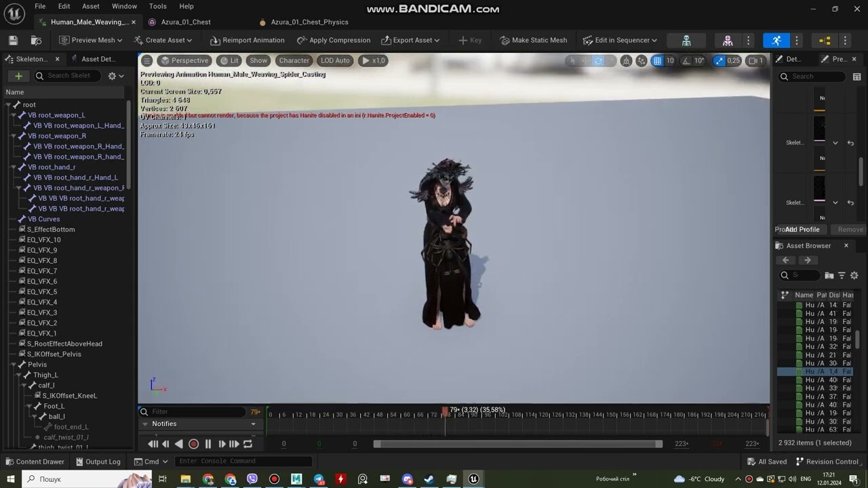Toggle looping playback in the timeline
This screenshot has width=868, height=488.
248,444
